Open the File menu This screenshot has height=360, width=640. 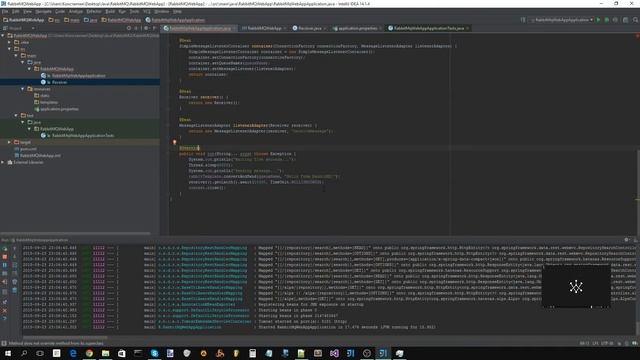point(5,11)
